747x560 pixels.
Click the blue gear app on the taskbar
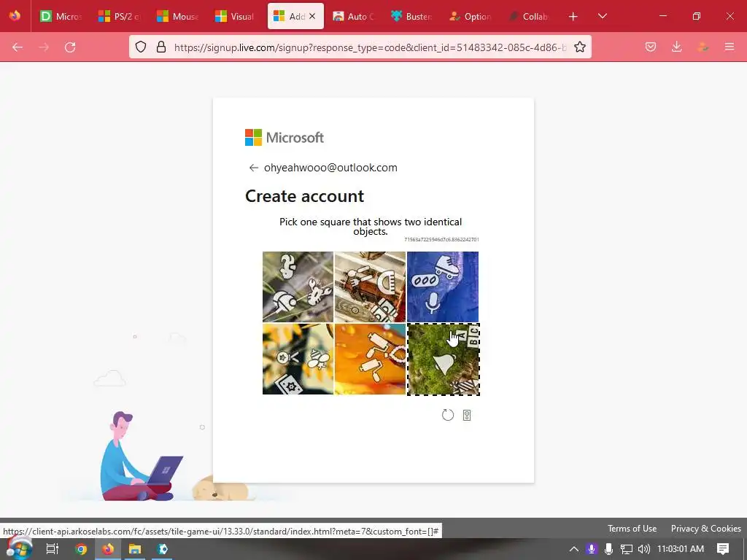(163, 549)
